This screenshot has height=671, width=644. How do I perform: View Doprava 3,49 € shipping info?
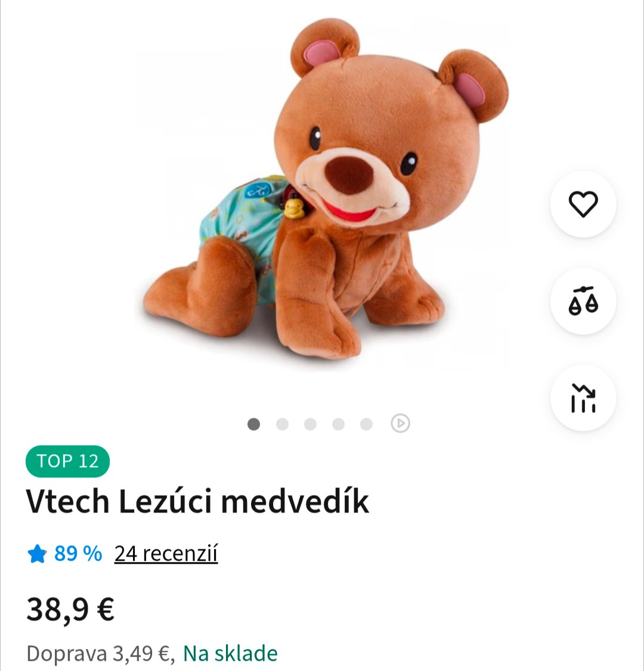point(99,654)
